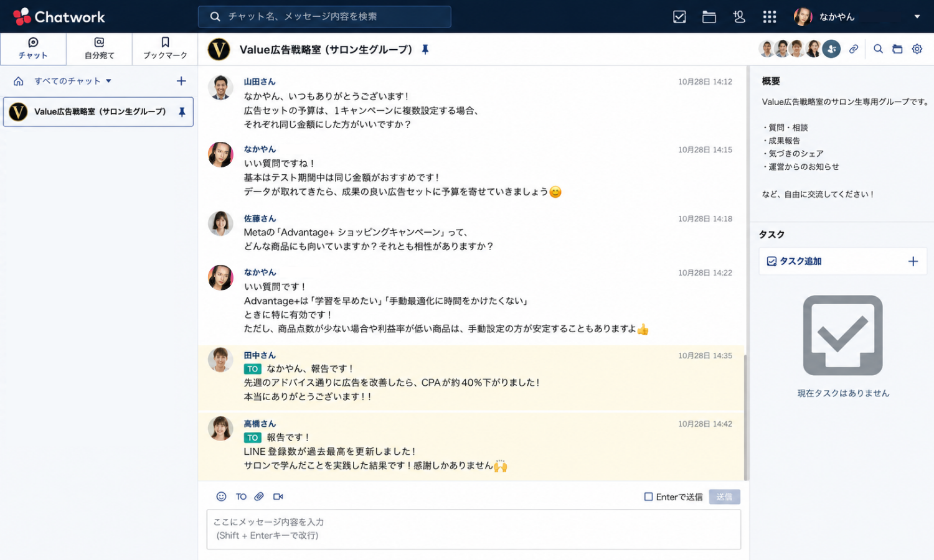Click the なかやん profile avatar in top bar
This screenshot has height=560, width=934.
point(803,17)
